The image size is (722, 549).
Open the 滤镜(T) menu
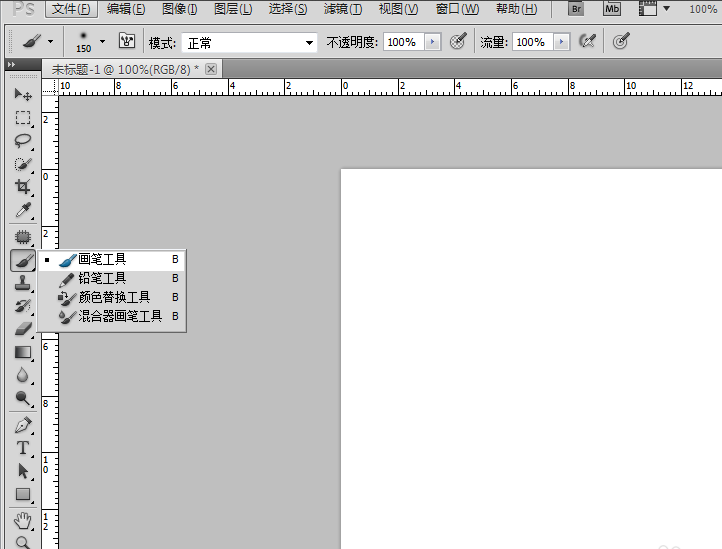[x=343, y=9]
